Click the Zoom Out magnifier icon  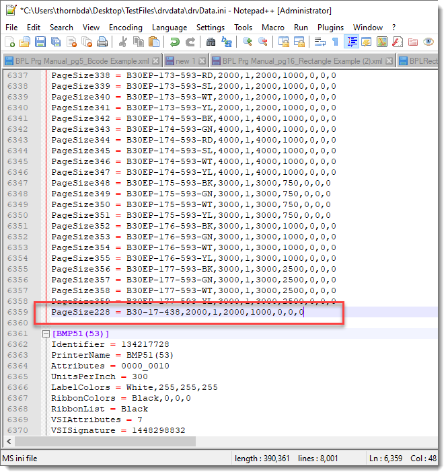click(x=263, y=42)
